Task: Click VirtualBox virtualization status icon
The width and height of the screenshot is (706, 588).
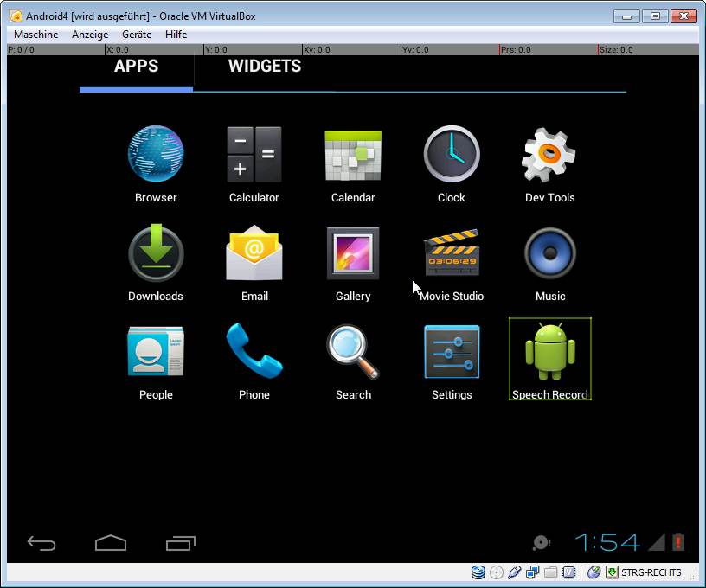Action: 568,572
